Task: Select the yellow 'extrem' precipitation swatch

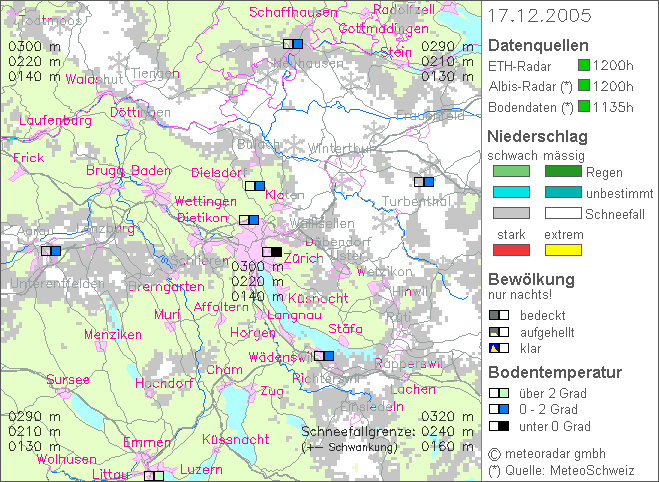Action: [562, 249]
